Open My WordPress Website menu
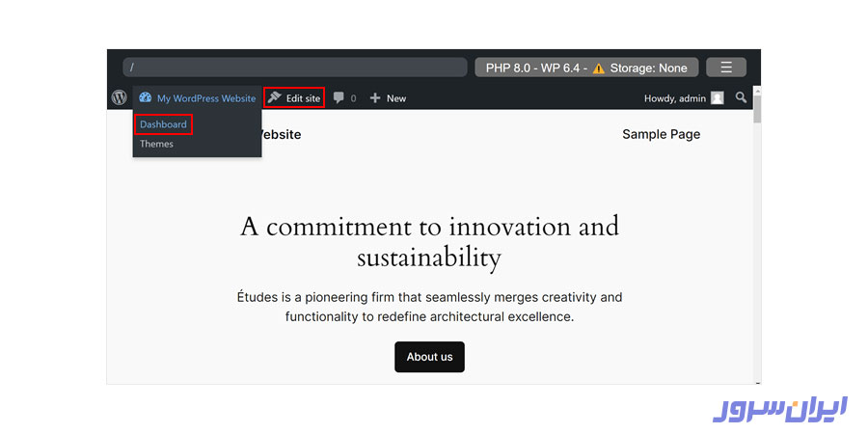The height and width of the screenshot is (434, 868). tap(197, 98)
